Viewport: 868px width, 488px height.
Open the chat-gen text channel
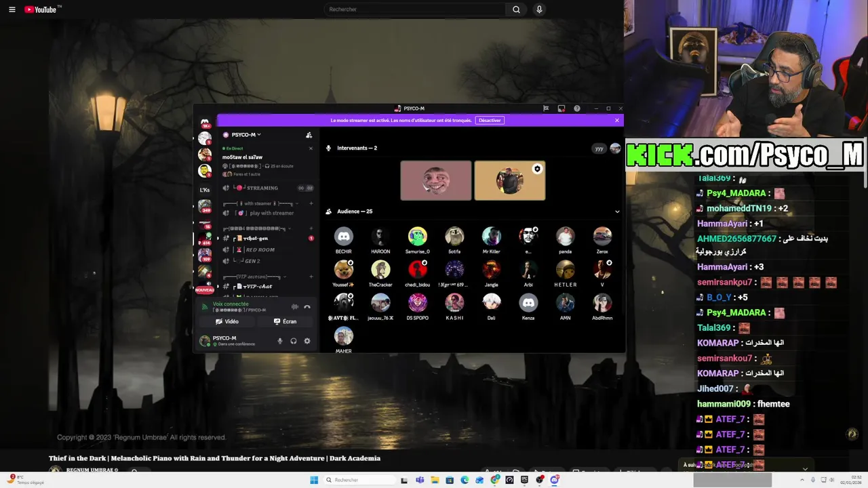pos(268,239)
